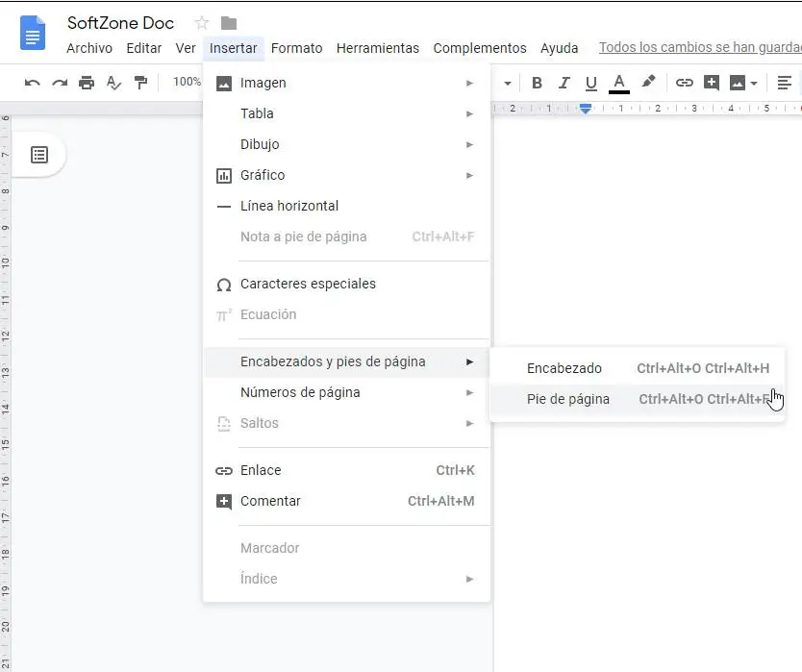Insert Línea horizontal
The height and width of the screenshot is (672, 802).
(x=346, y=206)
